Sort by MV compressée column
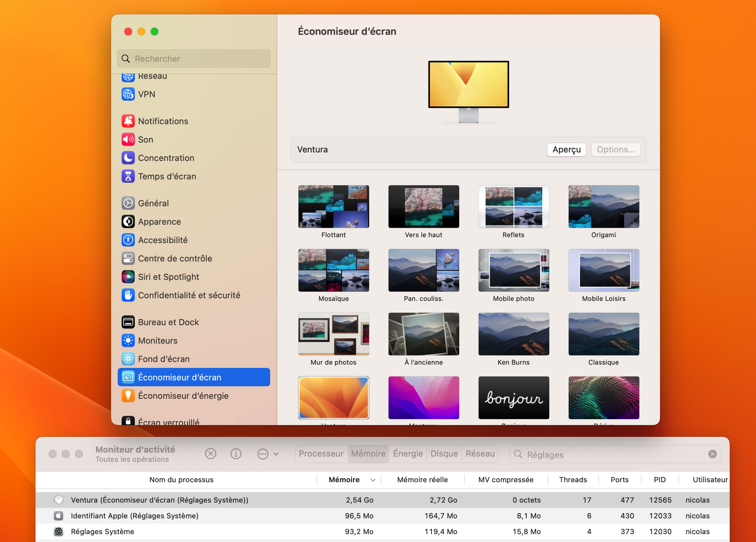Screen dimensions: 756x542 506,480
